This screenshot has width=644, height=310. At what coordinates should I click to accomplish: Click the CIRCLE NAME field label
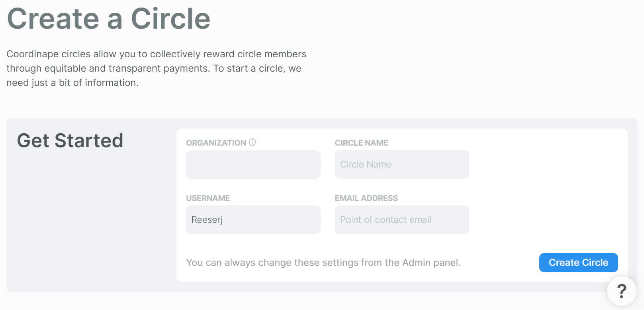(361, 143)
